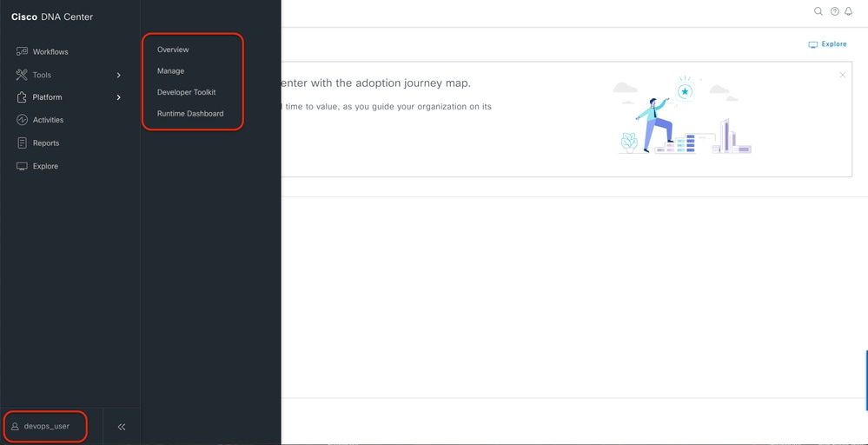Screen dimensions: 868x445
Task: Click the Reports document icon
Action: pyautogui.click(x=22, y=143)
